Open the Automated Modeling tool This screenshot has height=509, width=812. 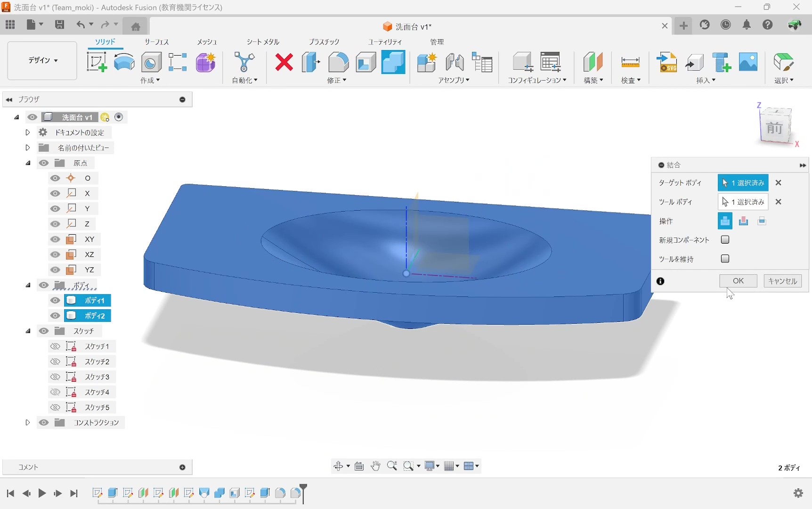pyautogui.click(x=244, y=62)
